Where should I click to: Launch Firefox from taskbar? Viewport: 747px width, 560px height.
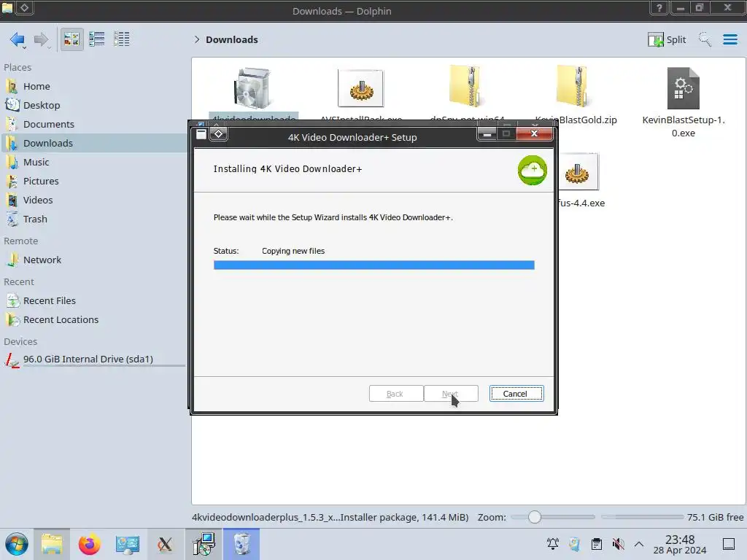click(90, 544)
